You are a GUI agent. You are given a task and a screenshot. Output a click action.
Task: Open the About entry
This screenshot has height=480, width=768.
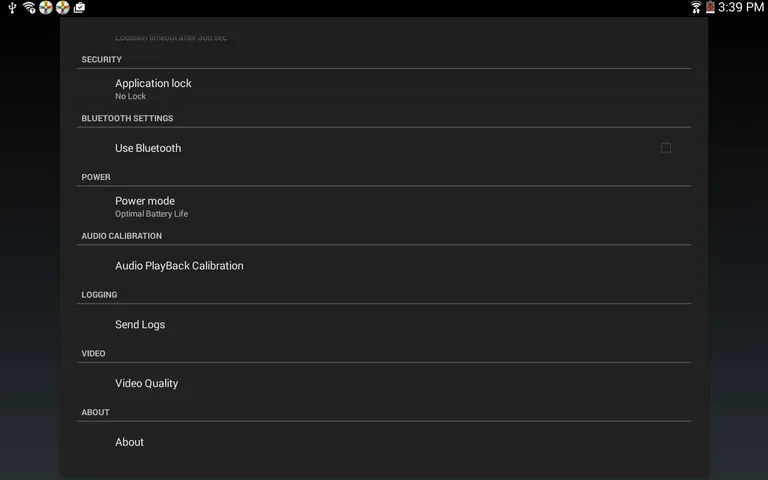click(x=130, y=442)
